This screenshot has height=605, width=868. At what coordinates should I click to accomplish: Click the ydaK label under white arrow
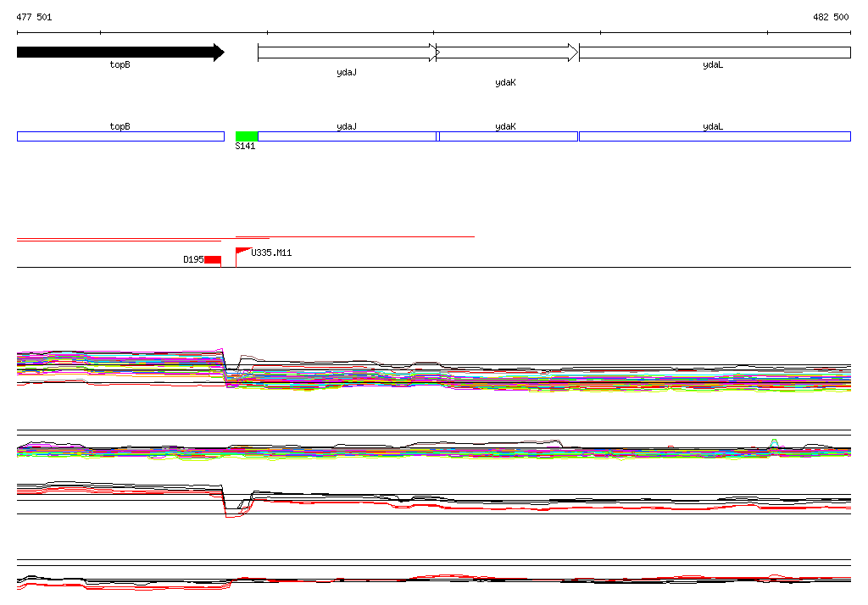click(505, 82)
